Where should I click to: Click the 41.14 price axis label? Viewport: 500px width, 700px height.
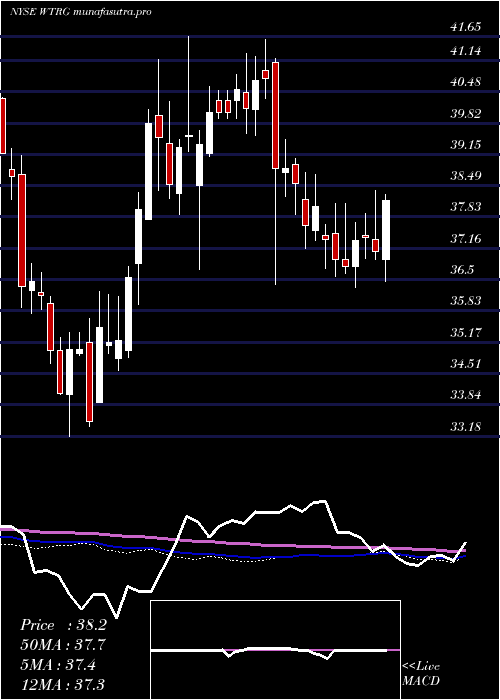tap(466, 51)
